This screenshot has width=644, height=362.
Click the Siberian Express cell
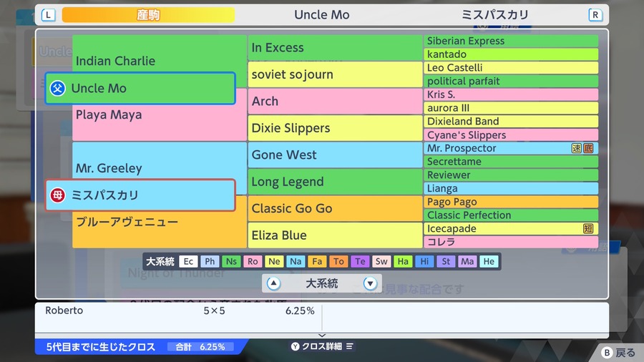click(x=511, y=41)
